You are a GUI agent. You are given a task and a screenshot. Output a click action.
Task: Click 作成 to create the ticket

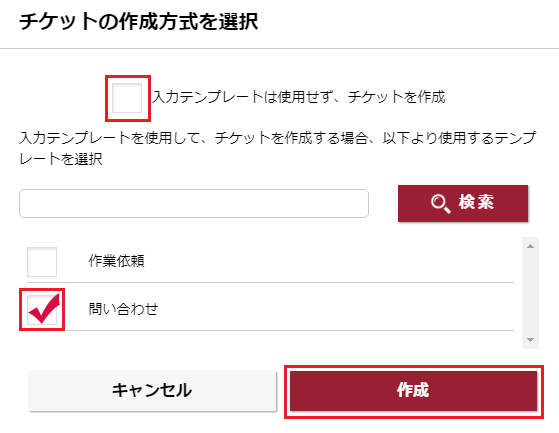tap(414, 391)
